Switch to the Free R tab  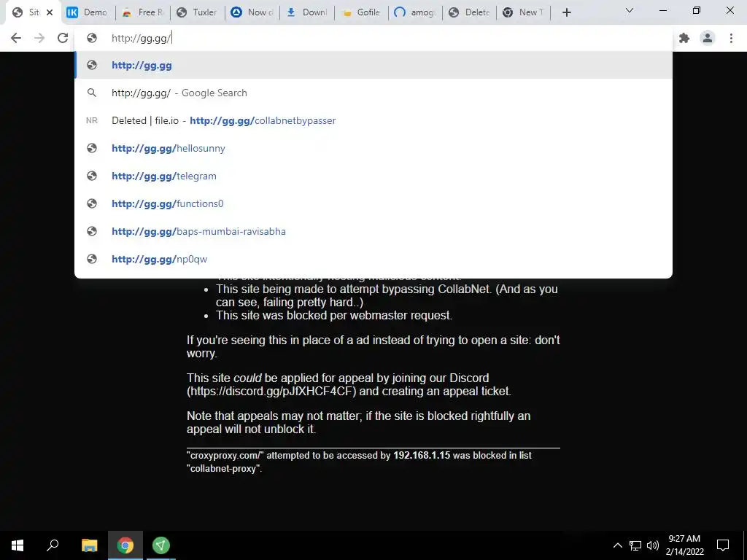click(x=142, y=12)
